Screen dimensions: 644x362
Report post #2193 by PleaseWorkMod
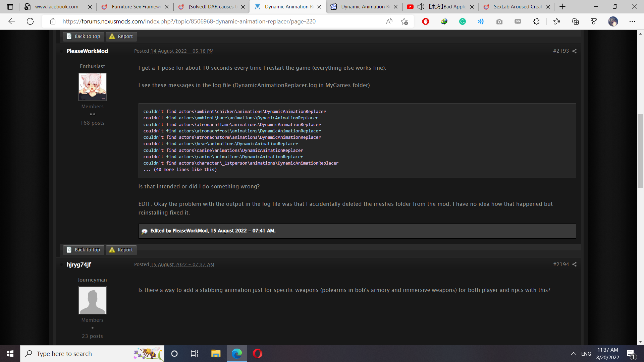(121, 250)
